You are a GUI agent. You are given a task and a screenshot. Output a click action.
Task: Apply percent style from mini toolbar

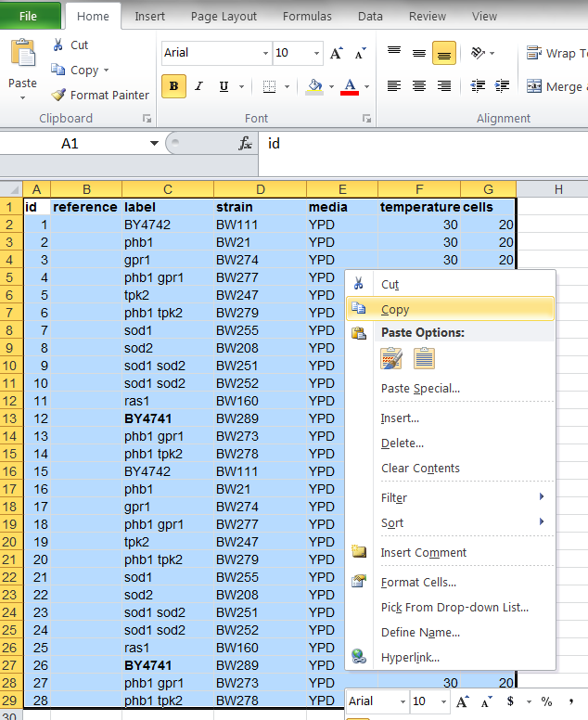coord(546,701)
